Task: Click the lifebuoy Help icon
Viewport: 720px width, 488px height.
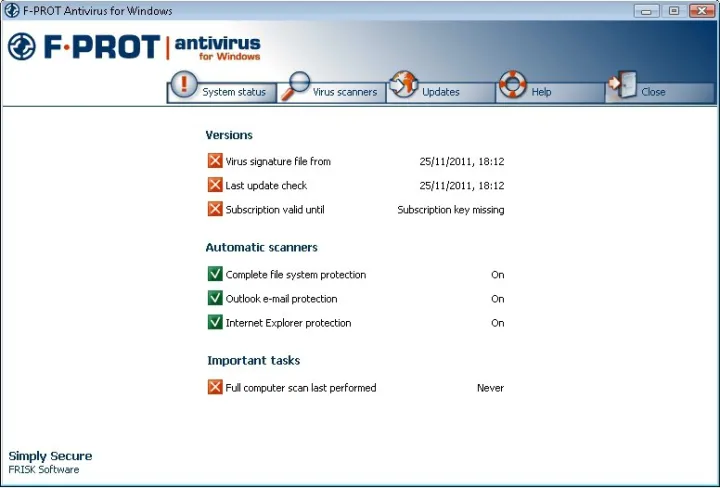Action: pyautogui.click(x=513, y=85)
